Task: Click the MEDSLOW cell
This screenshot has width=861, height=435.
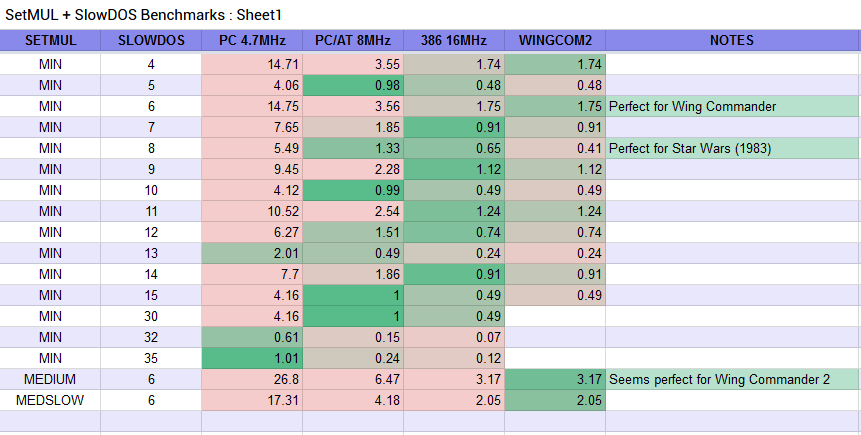Action: (x=50, y=400)
